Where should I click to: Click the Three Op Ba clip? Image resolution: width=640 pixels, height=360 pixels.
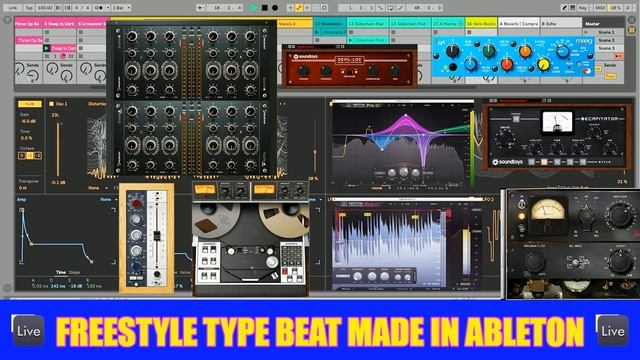(29, 40)
